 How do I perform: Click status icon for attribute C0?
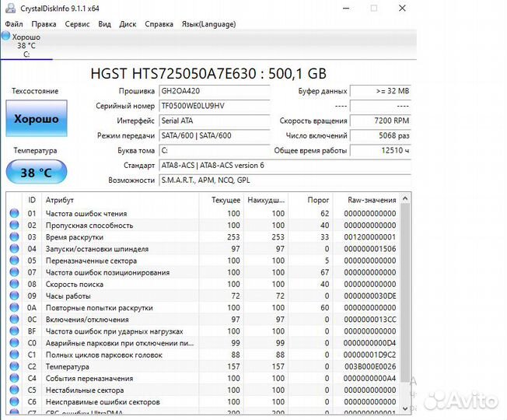[x=14, y=342]
